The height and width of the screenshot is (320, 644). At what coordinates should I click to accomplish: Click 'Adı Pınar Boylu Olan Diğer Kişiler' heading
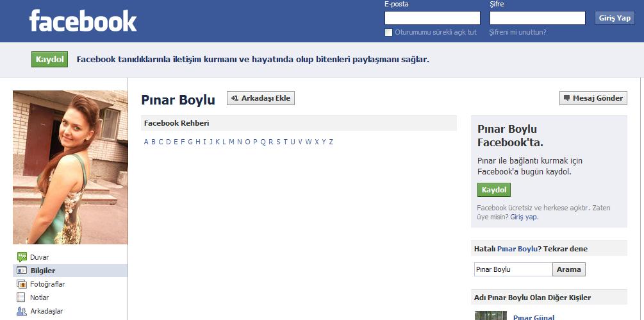tap(533, 298)
